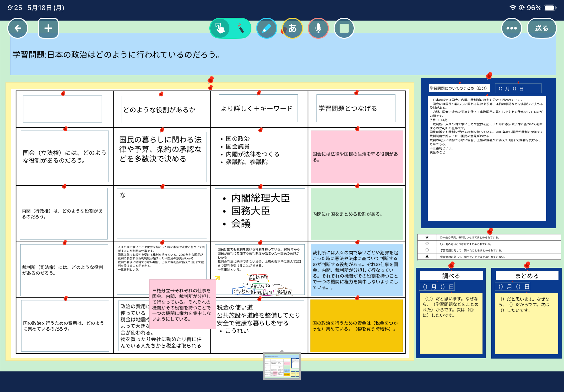Tap the まとめる card header
Image resolution: width=564 pixels, height=392 pixels.
pos(527,276)
